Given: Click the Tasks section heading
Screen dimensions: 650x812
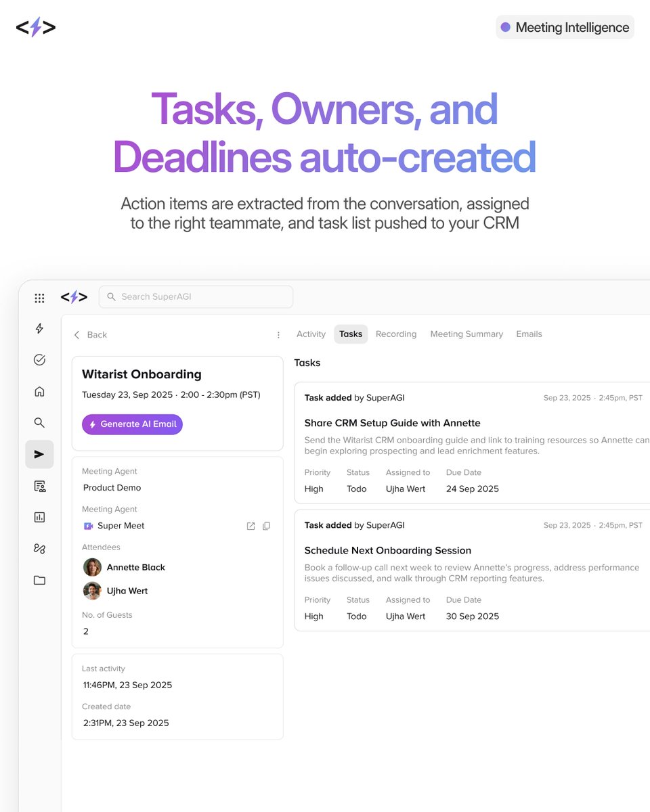Looking at the screenshot, I should click(x=307, y=363).
